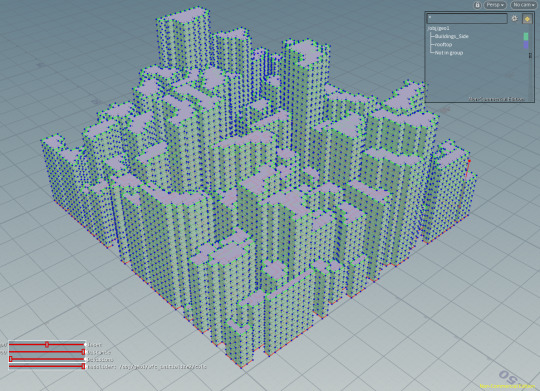Screen dimensions: 540x391
Task: Click the Distance slider handle
Action: tap(83, 352)
